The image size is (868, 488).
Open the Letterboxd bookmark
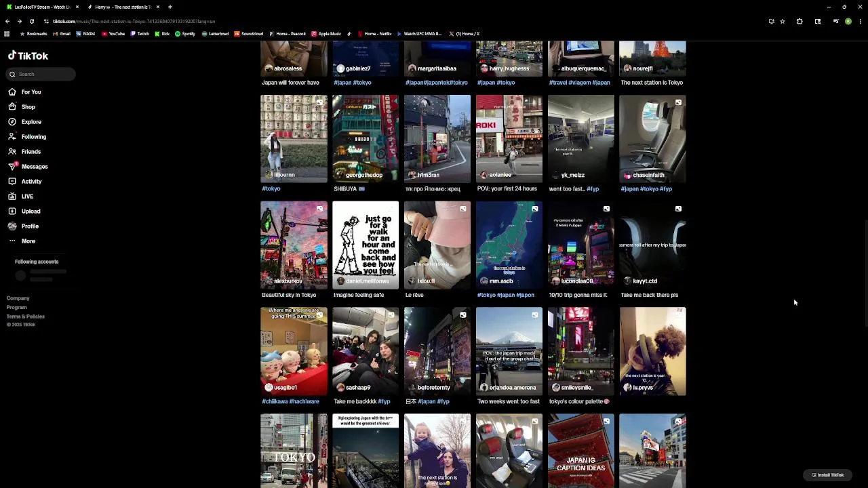point(215,34)
